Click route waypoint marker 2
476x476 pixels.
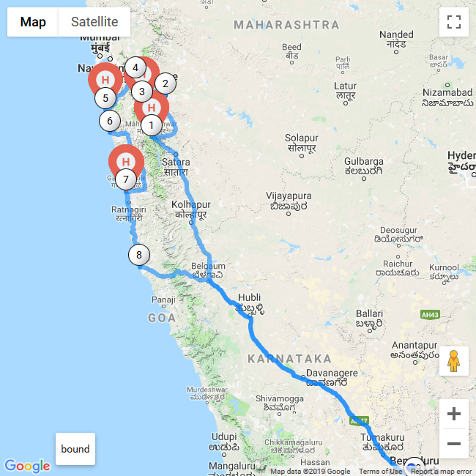click(166, 83)
